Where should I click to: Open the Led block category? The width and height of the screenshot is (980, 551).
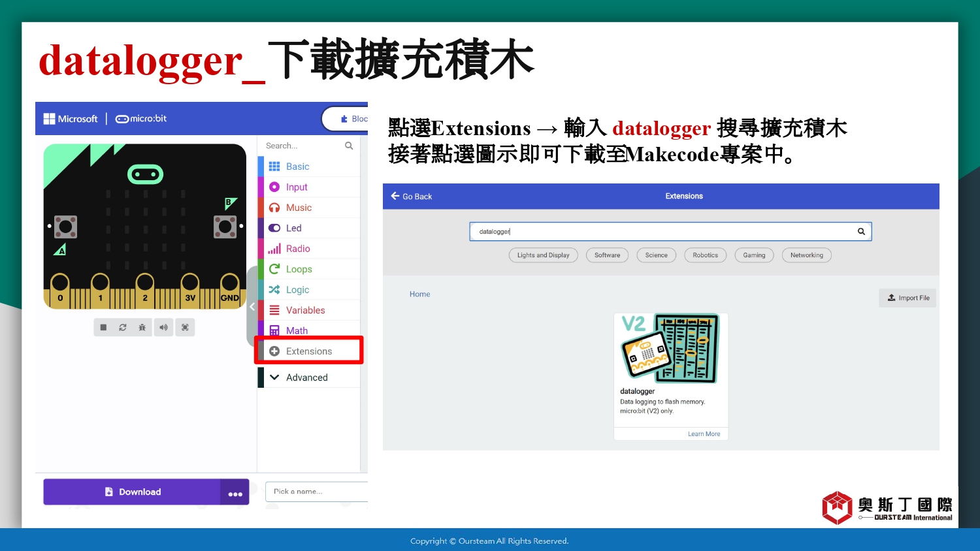tap(309, 228)
